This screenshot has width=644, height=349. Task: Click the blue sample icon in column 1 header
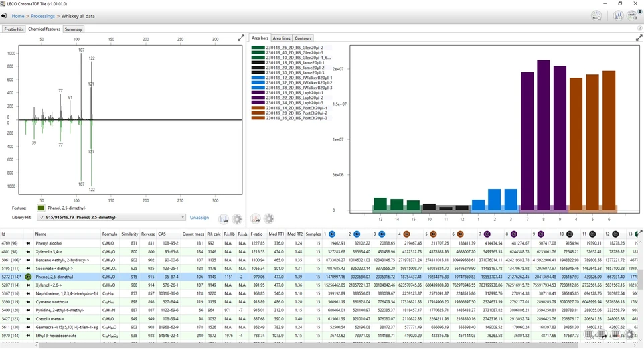tap(332, 234)
